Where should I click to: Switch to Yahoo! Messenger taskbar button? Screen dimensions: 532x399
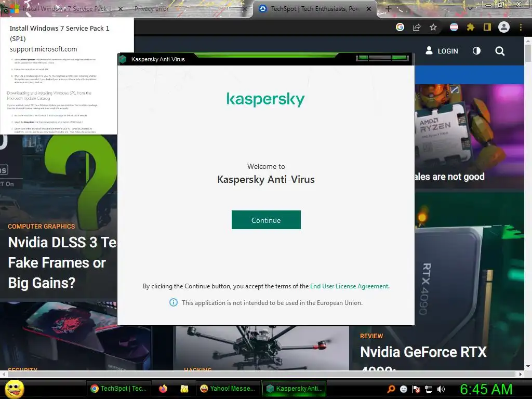coord(228,389)
